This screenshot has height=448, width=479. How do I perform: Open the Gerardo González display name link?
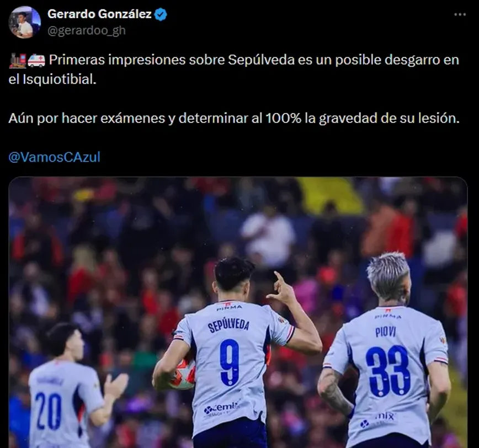(99, 14)
